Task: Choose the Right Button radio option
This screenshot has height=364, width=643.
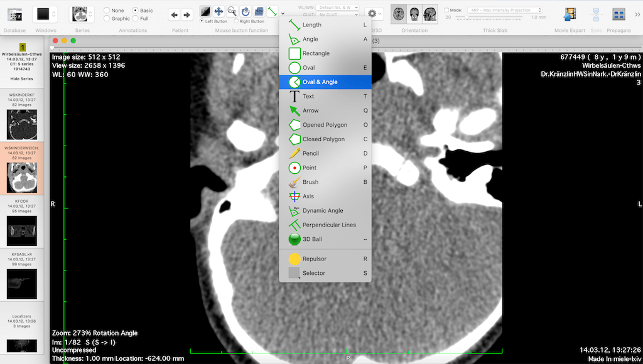Action: coord(235,21)
